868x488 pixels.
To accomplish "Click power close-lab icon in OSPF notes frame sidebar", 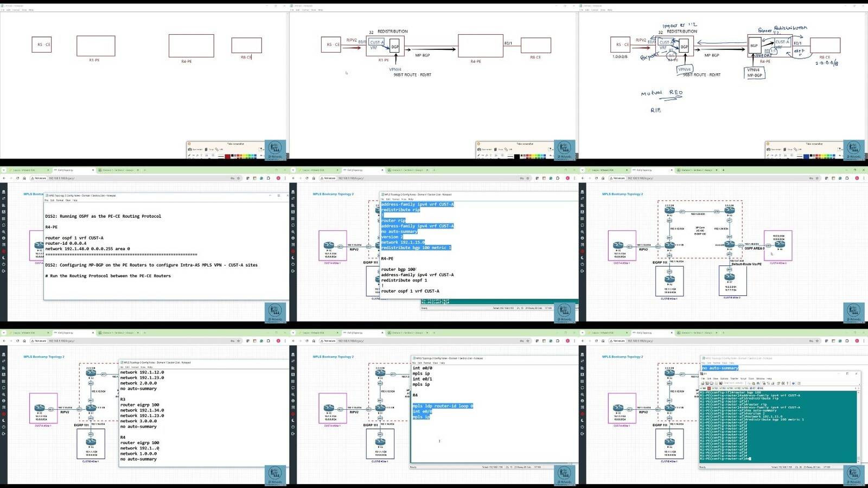I will point(3,264).
